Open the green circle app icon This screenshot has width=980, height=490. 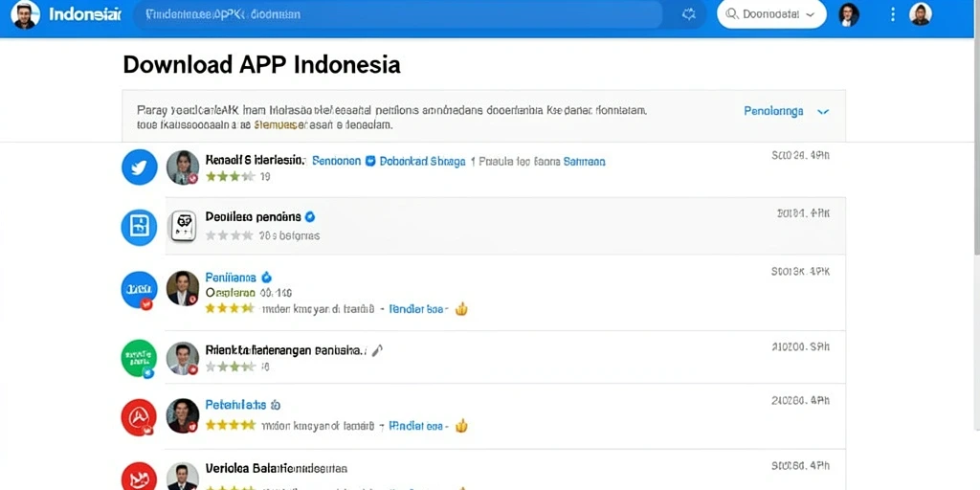(x=139, y=358)
